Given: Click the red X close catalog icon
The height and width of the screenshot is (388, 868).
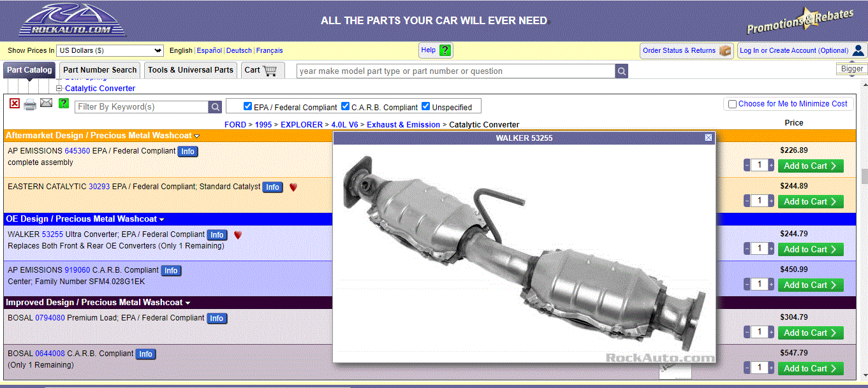Looking at the screenshot, I should point(14,103).
